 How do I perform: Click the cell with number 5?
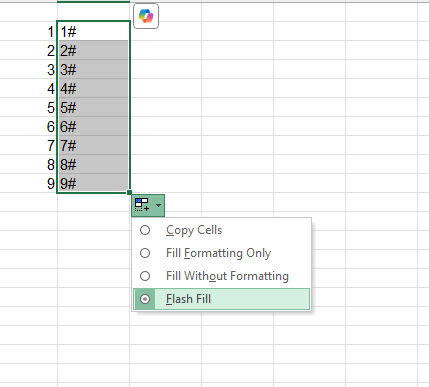coord(29,107)
